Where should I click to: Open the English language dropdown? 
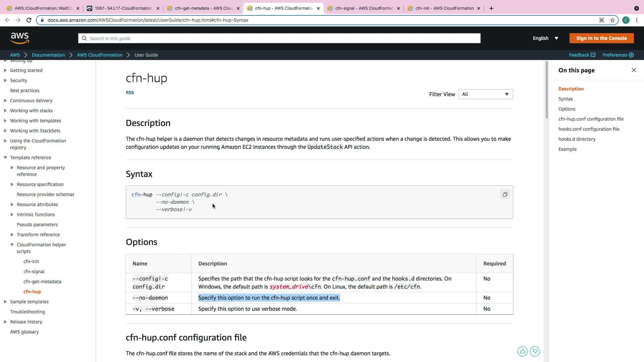click(545, 38)
